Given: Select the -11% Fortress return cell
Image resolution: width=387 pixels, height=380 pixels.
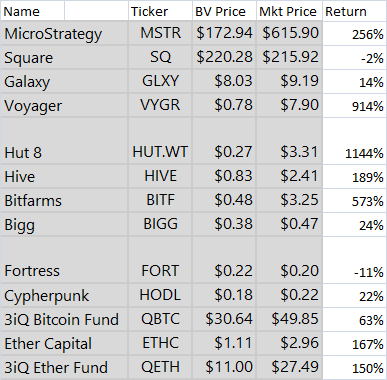Looking at the screenshot, I should click(x=355, y=260).
